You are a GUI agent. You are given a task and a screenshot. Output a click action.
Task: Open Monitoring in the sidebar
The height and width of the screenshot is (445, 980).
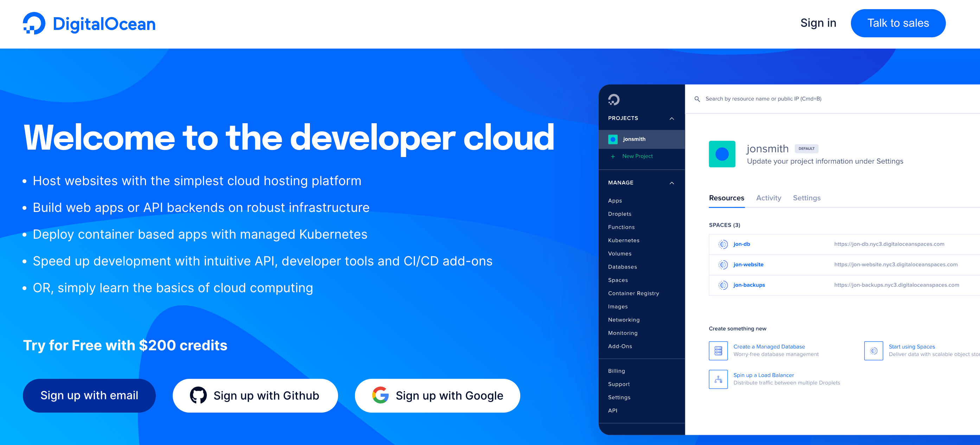pyautogui.click(x=623, y=333)
